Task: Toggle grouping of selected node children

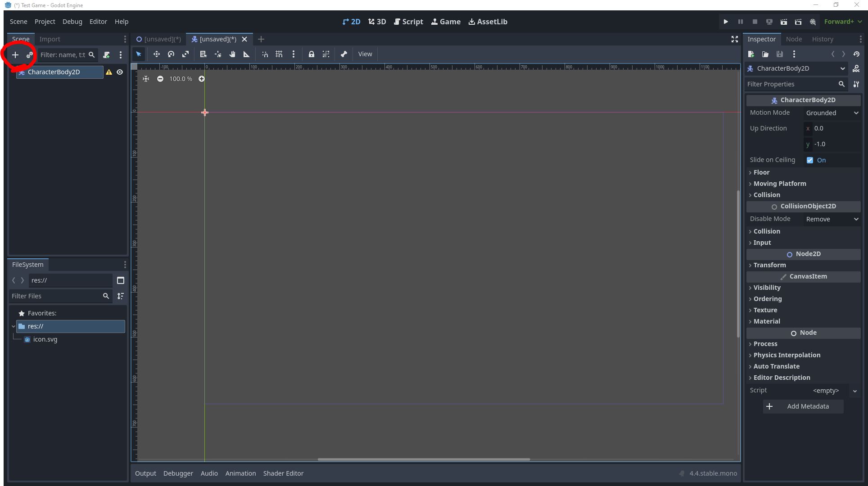Action: [326, 54]
